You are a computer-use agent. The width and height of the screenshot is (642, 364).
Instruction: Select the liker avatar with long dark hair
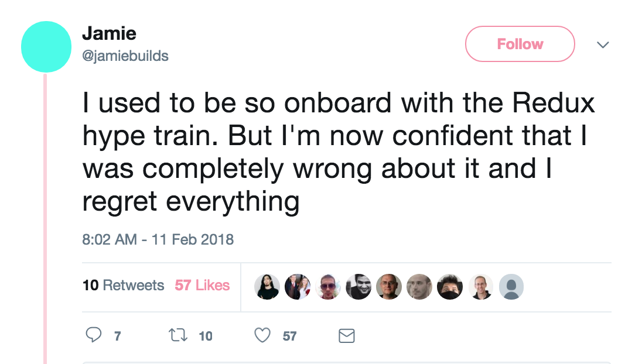[267, 287]
